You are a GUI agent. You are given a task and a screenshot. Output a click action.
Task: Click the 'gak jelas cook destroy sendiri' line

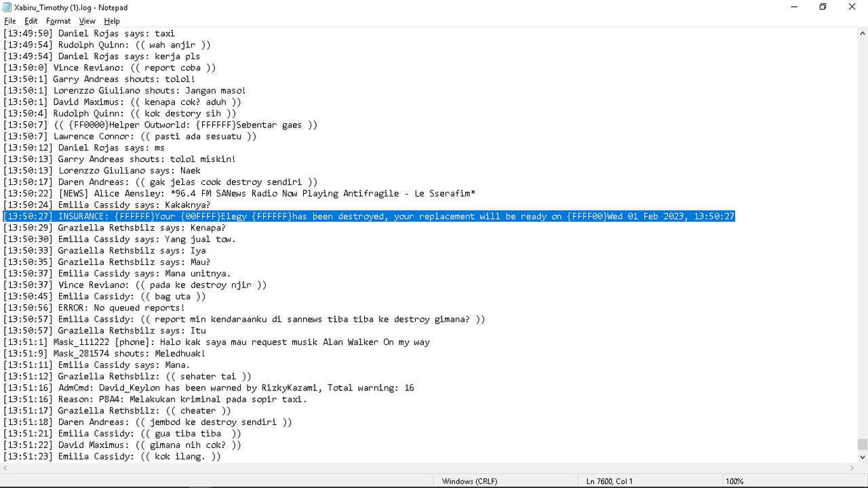click(x=160, y=182)
